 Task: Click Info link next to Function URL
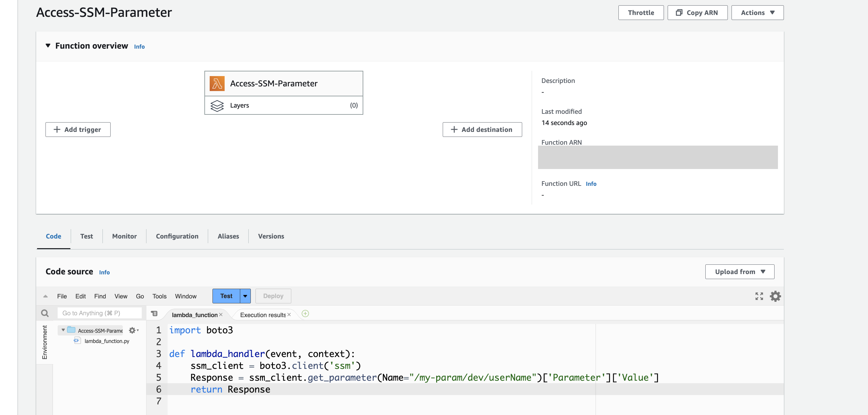pyautogui.click(x=591, y=184)
